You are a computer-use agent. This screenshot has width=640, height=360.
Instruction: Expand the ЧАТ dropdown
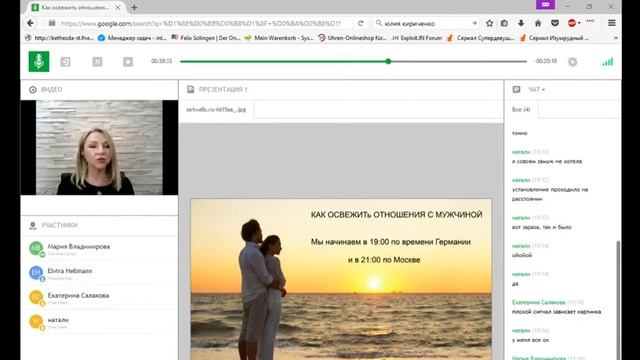(x=536, y=89)
